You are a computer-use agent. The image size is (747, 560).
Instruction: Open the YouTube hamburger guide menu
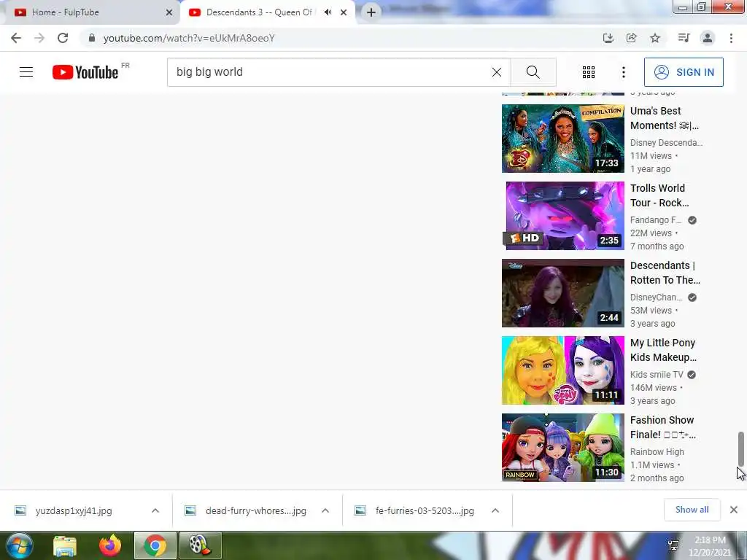point(26,72)
